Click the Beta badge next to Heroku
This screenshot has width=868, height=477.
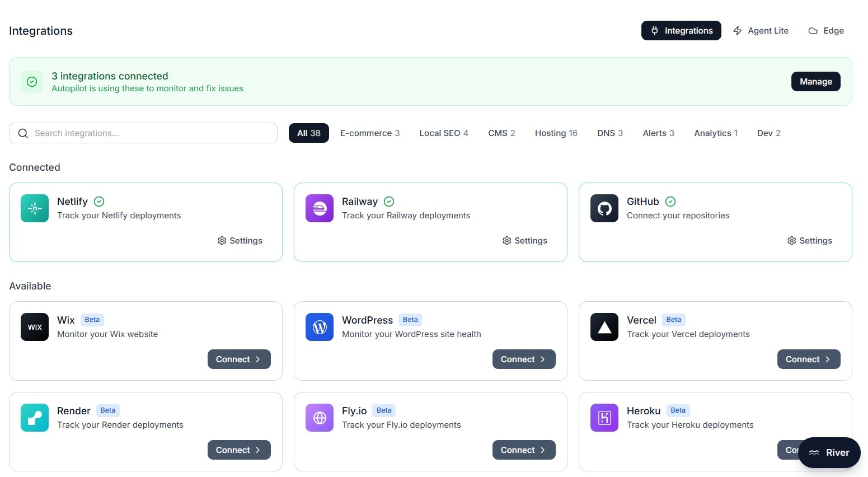678,410
